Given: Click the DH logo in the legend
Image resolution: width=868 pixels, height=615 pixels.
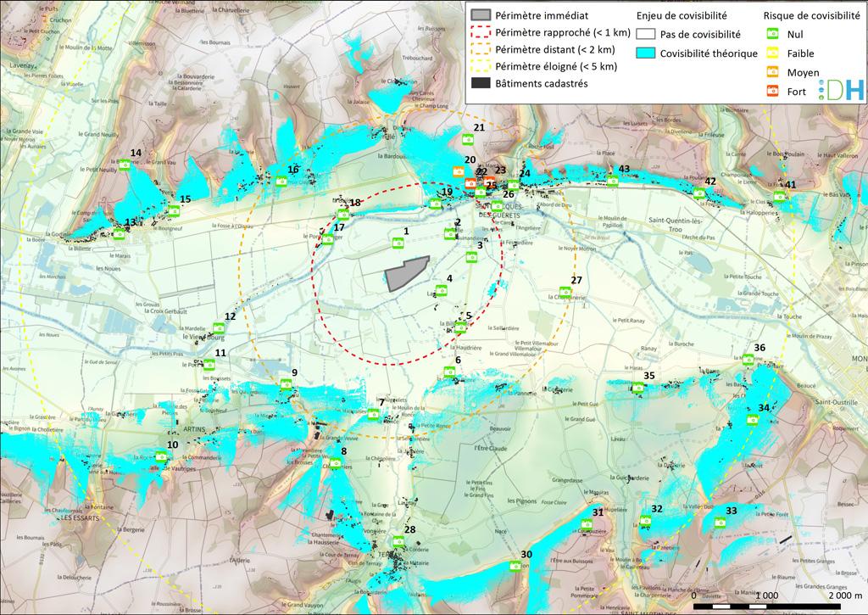Looking at the screenshot, I should click(842, 90).
